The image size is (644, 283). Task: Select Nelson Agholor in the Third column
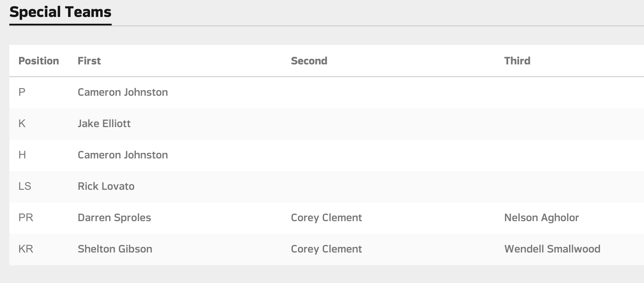click(541, 218)
